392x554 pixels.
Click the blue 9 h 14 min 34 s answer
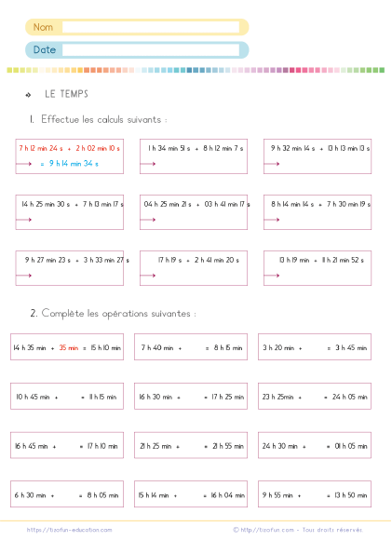pos(74,163)
